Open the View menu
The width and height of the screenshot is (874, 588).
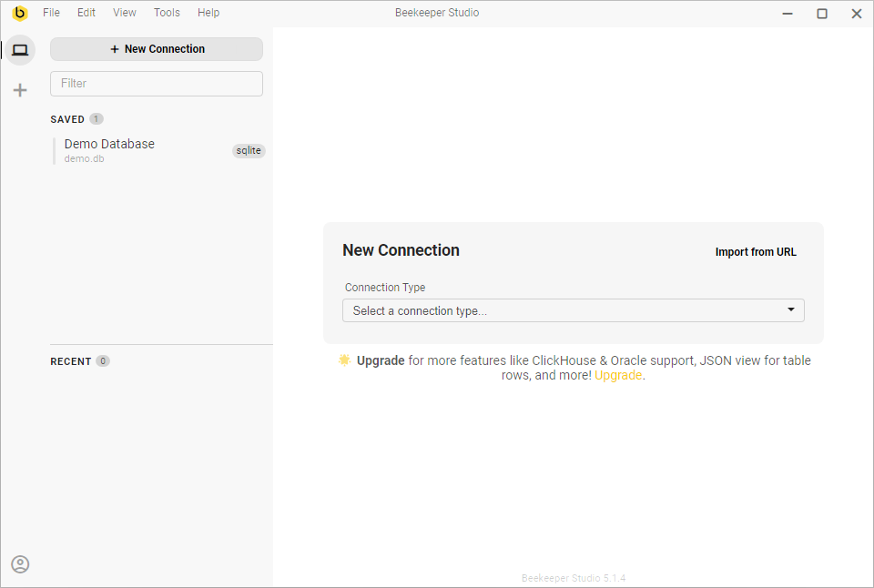click(x=125, y=12)
